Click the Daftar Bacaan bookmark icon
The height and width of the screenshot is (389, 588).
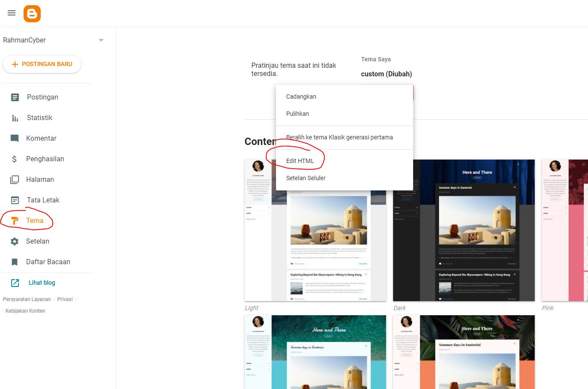tap(15, 262)
